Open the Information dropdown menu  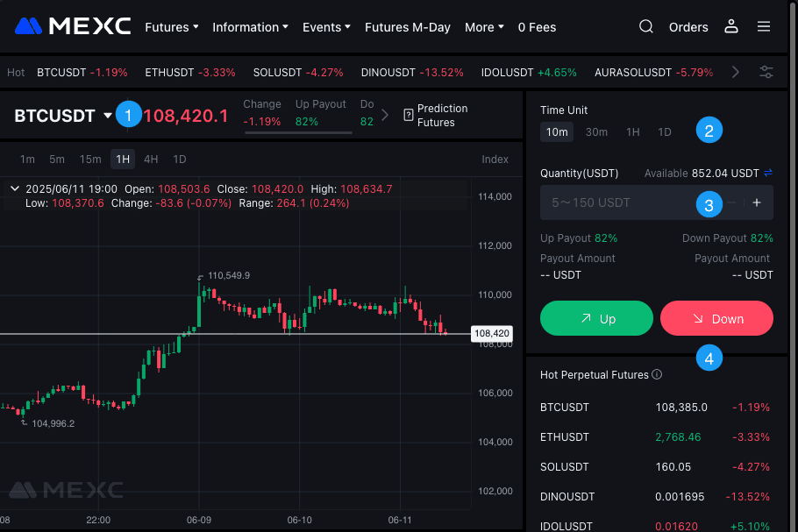coord(251,27)
